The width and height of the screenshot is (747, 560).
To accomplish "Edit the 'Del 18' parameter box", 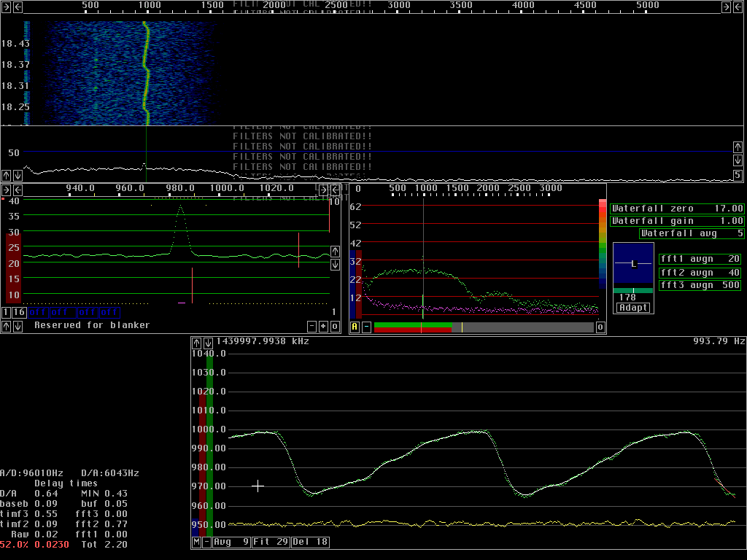I will click(x=310, y=542).
